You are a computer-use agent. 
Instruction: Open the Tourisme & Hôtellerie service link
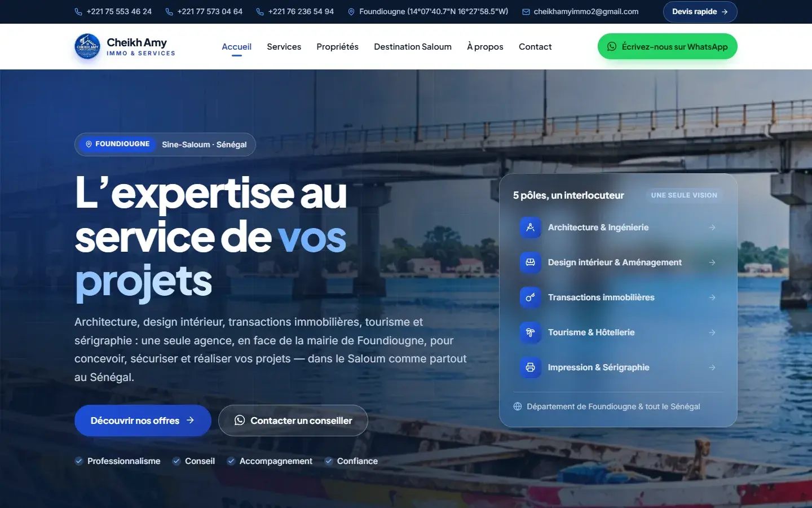(618, 332)
